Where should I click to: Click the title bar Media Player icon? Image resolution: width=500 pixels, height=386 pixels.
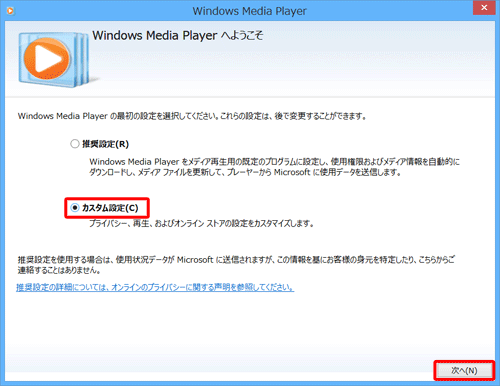(x=11, y=11)
